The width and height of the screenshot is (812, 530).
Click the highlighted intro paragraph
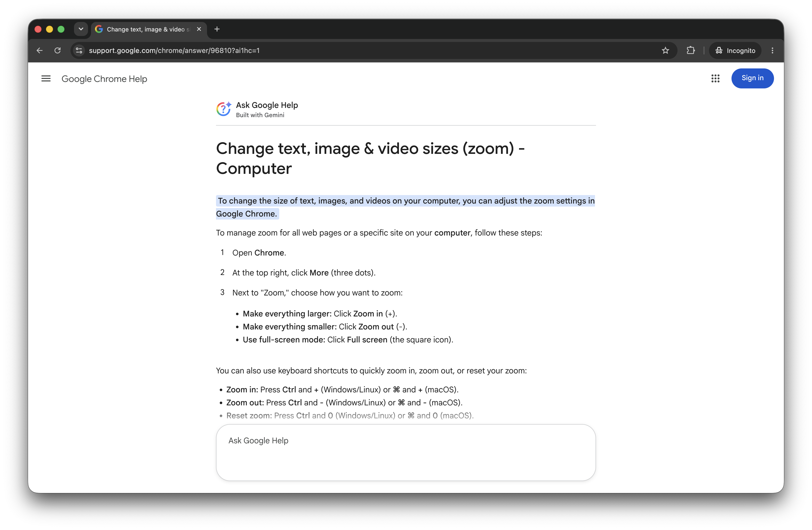406,207
